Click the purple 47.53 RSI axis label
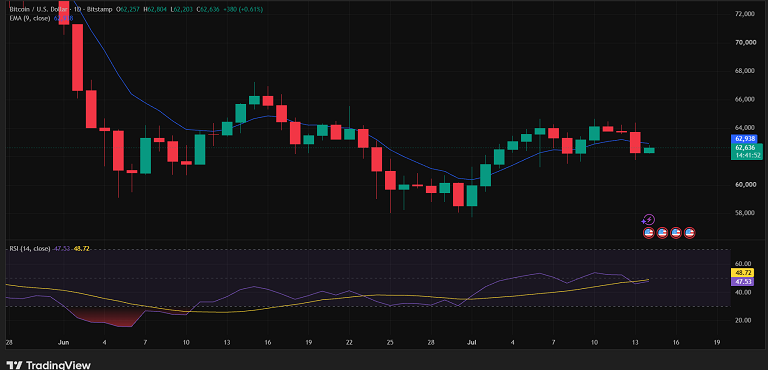 pyautogui.click(x=744, y=281)
